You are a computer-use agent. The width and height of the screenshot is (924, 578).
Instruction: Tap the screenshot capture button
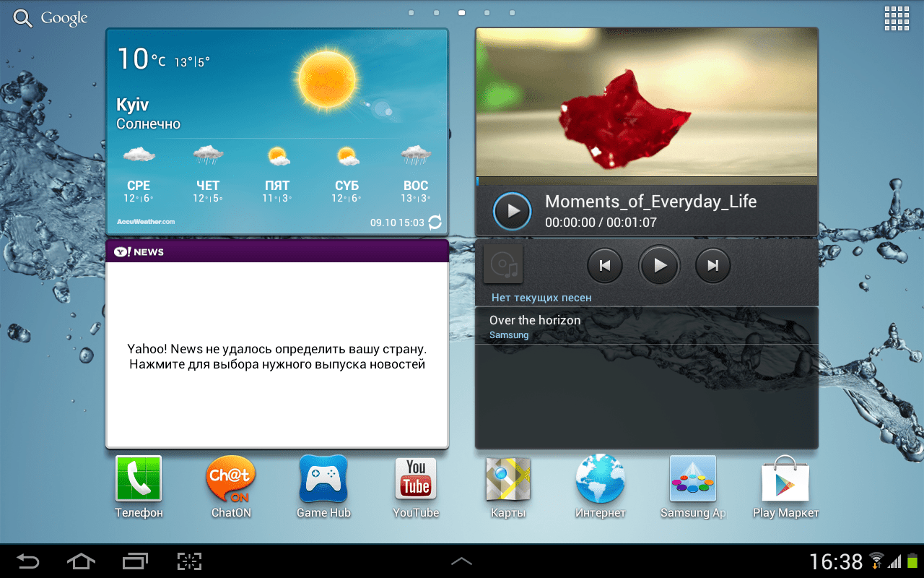189,561
